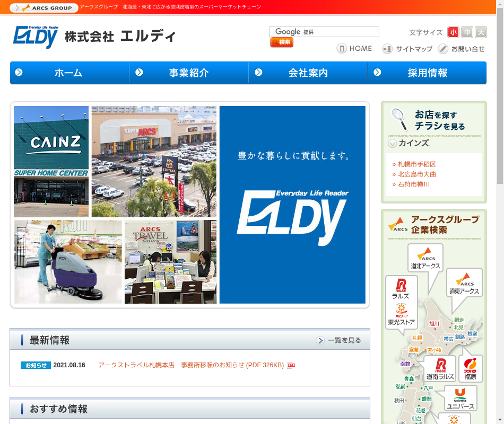Open the 道北アークス map bubble
504x424 pixels.
[425, 258]
